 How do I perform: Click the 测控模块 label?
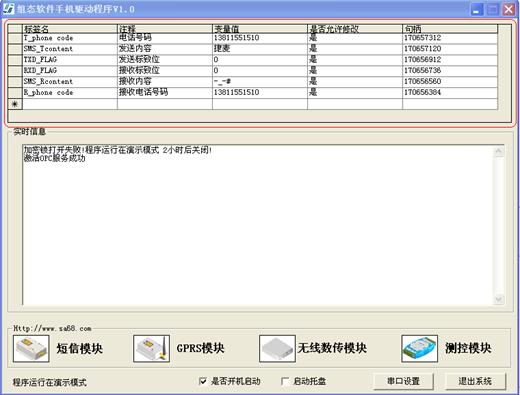tap(468, 348)
